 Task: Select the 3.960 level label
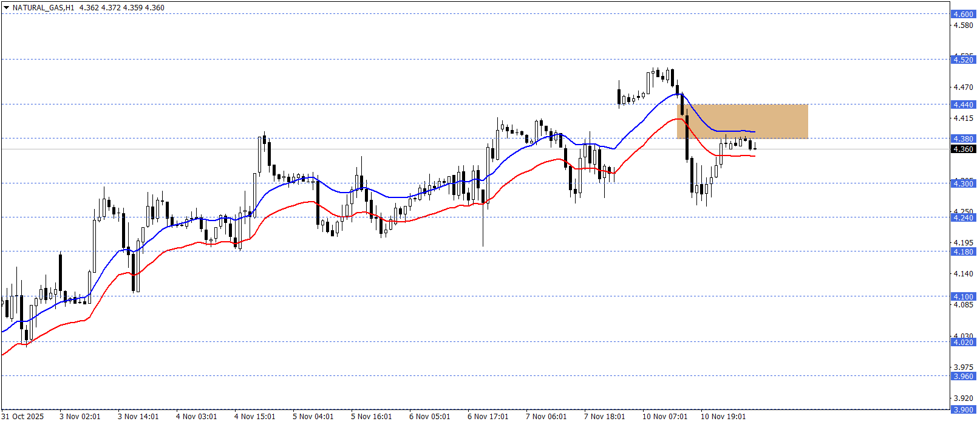[963, 376]
